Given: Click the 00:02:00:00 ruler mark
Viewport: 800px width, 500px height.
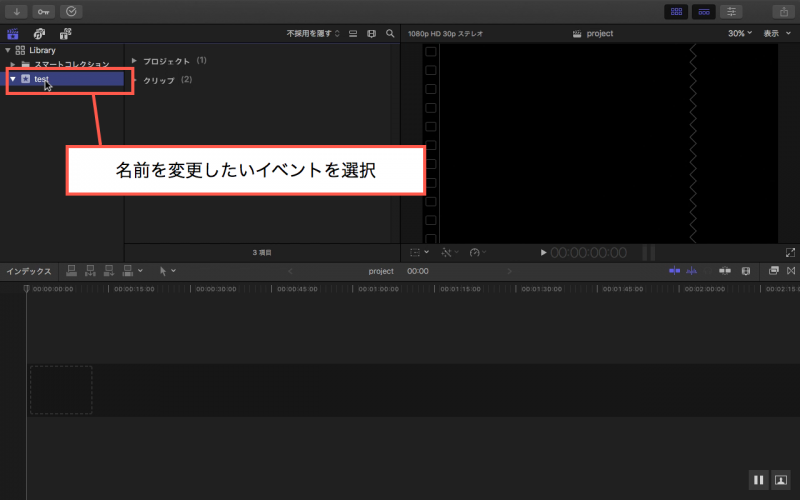Looking at the screenshot, I should click(x=705, y=289).
